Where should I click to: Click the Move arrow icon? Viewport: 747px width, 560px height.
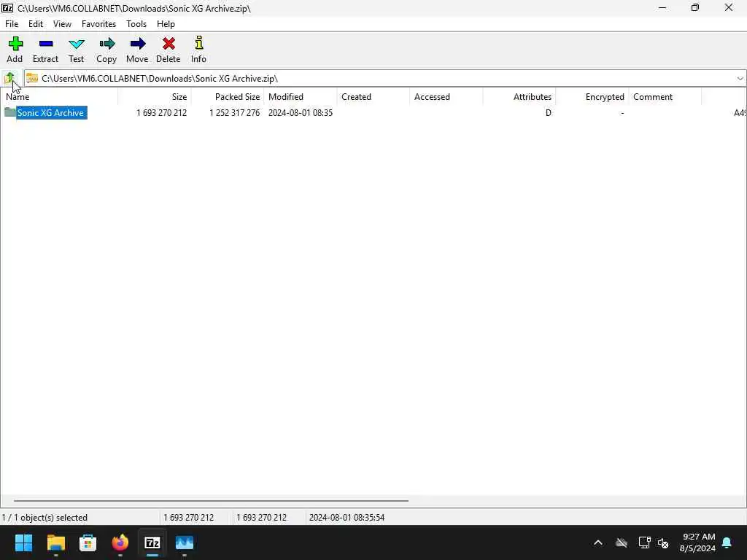(x=138, y=44)
